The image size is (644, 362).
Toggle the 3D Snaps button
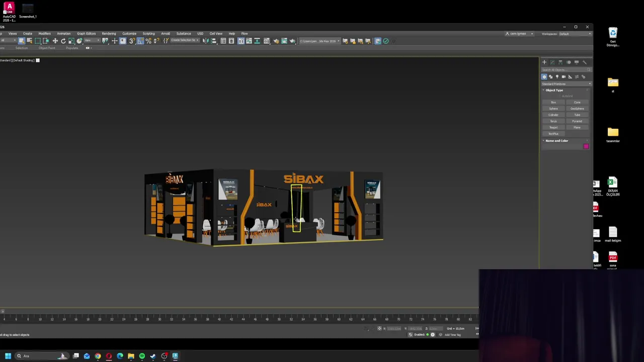click(x=132, y=41)
